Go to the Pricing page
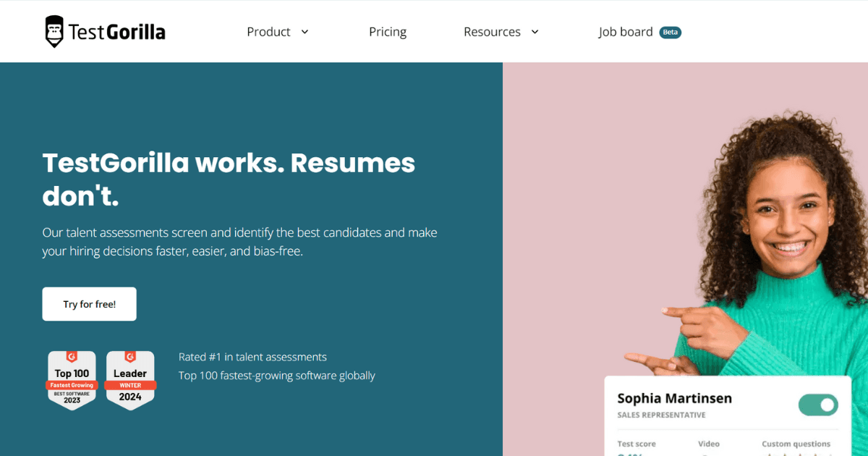This screenshot has width=868, height=456. [388, 32]
